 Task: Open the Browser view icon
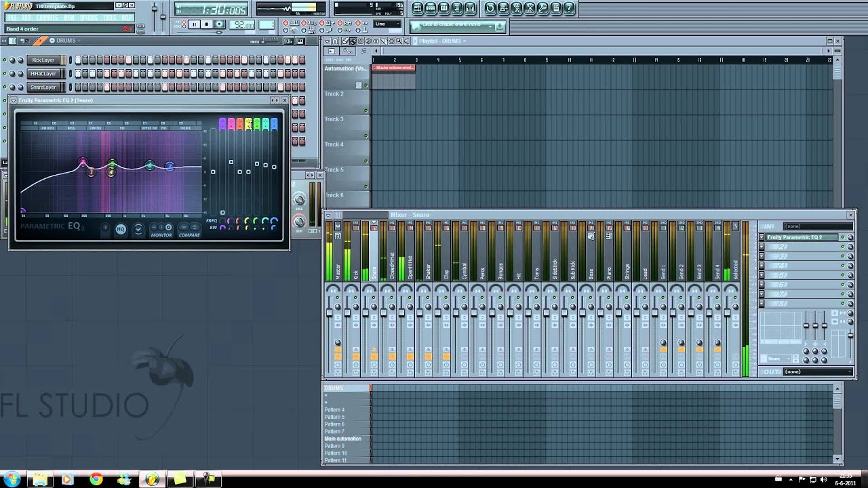457,9
